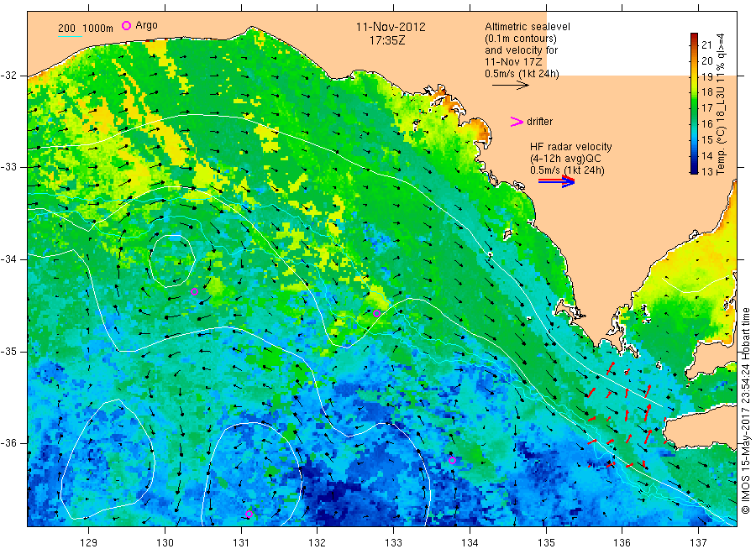Image resolution: width=756 pixels, height=554 pixels.
Task: Click the cyan line under the 200 depth label
Action: tap(70, 35)
